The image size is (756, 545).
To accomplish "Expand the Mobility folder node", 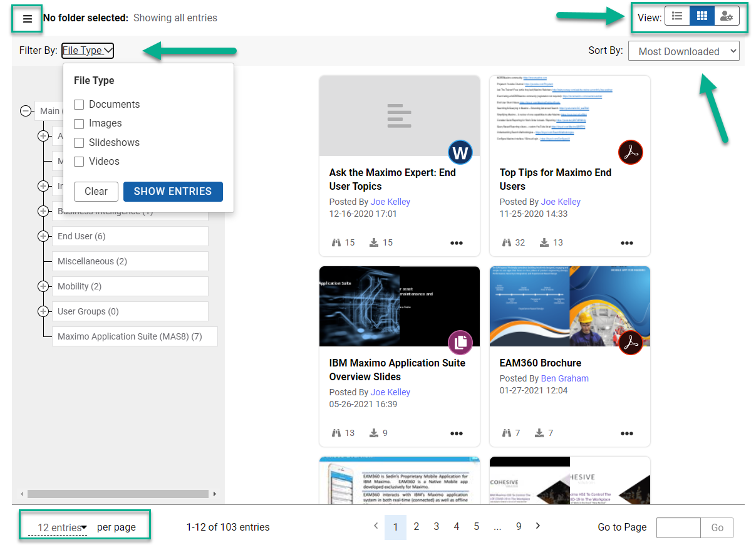I will (x=43, y=286).
